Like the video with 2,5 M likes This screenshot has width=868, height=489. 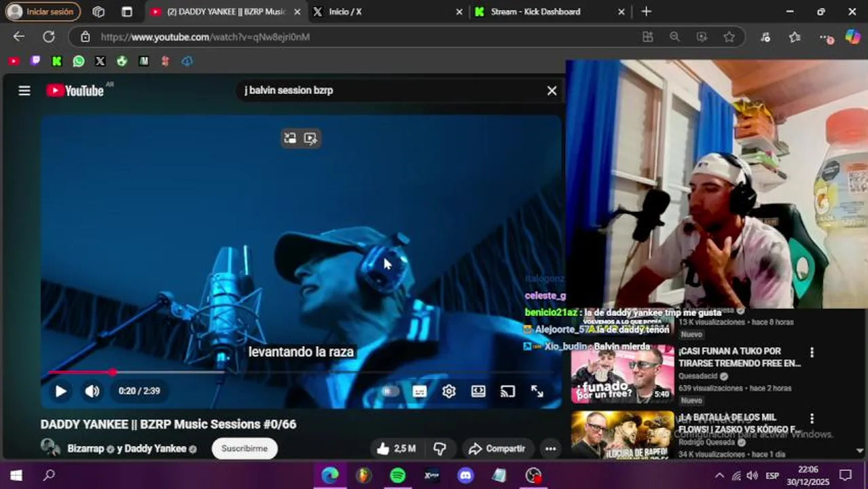[395, 448]
